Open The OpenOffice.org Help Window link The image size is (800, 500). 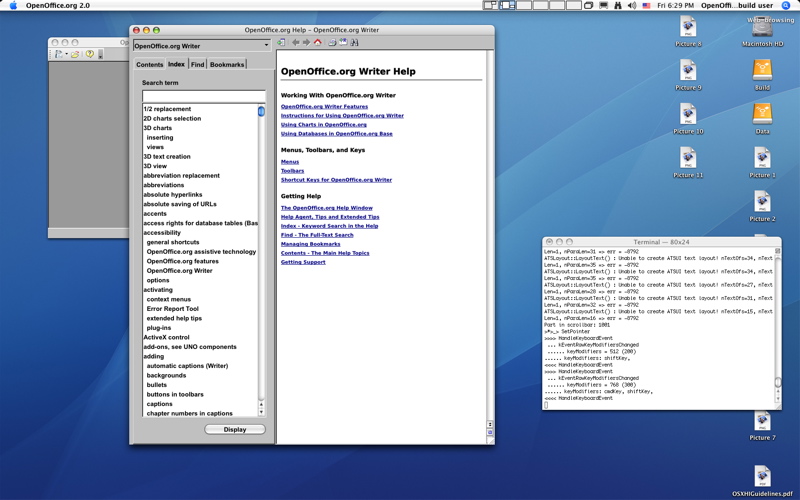coord(327,208)
